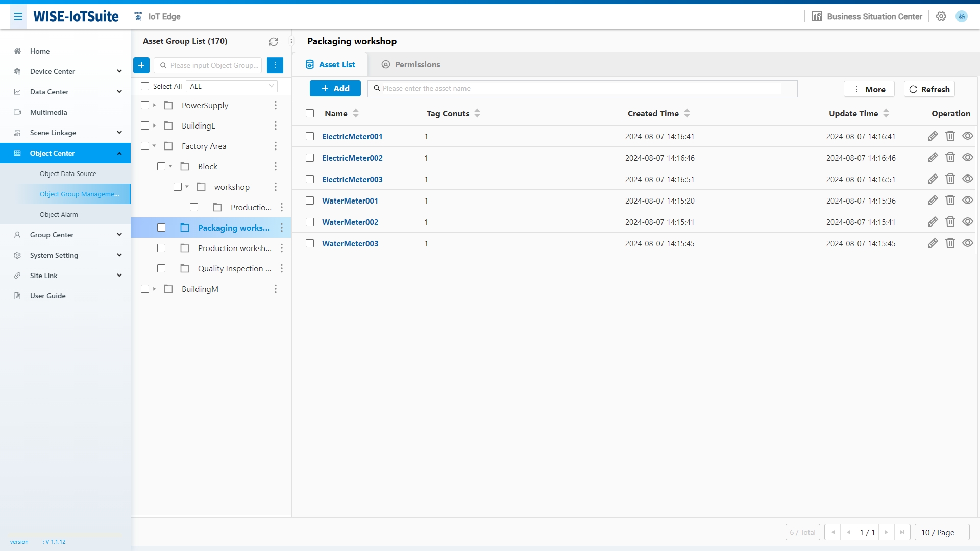Expand the BuildingM group tree item

pyautogui.click(x=154, y=289)
